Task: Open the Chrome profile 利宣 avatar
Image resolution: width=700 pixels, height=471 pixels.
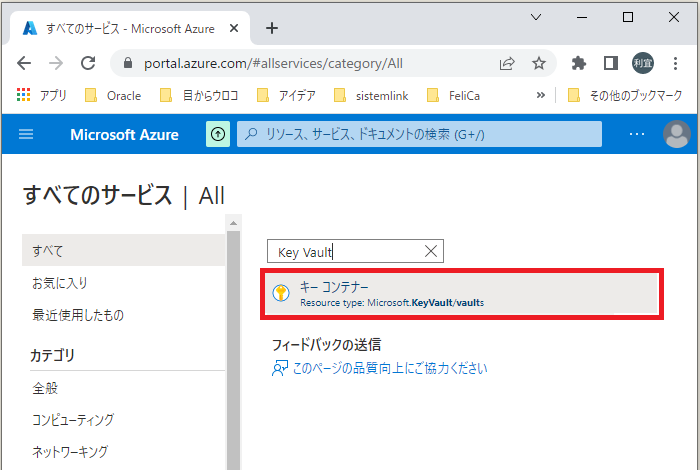Action: [x=643, y=63]
